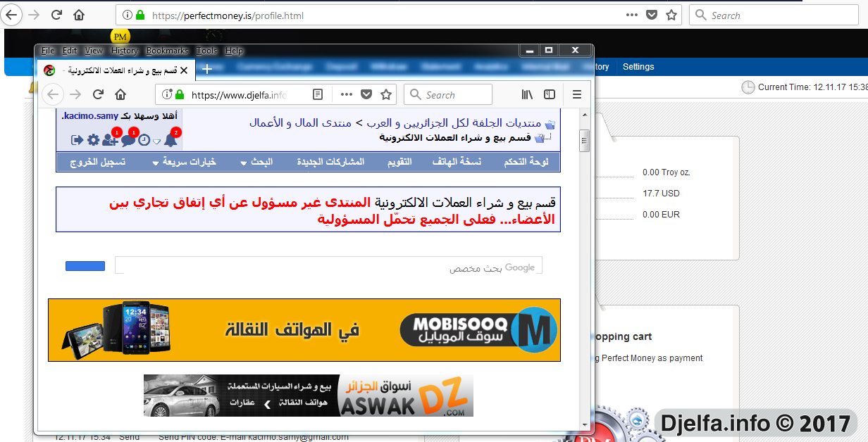Viewport: 868px width, 442px height.
Task: Open the File menu
Action: pyautogui.click(x=48, y=51)
